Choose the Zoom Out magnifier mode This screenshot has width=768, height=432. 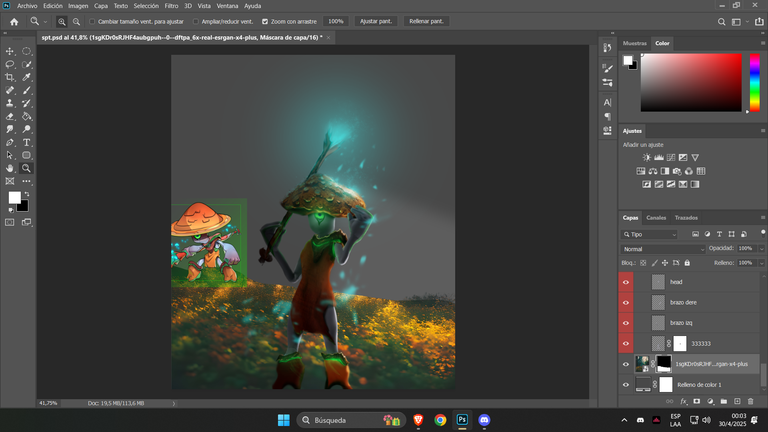pyautogui.click(x=76, y=22)
